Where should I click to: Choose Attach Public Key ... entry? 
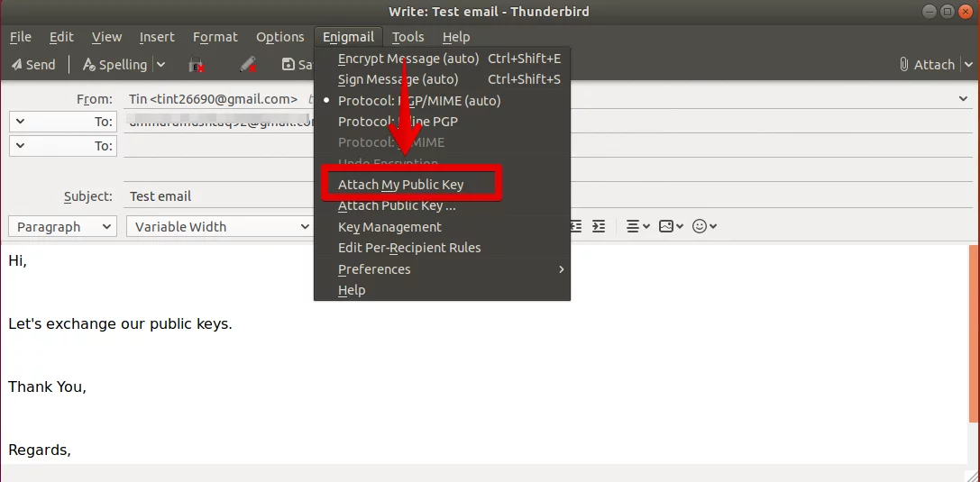click(x=442, y=205)
